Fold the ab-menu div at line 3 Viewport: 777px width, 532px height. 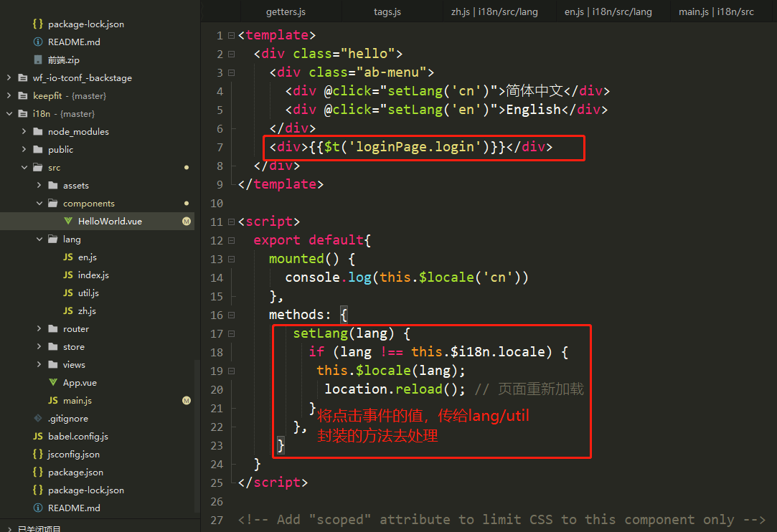coord(231,72)
